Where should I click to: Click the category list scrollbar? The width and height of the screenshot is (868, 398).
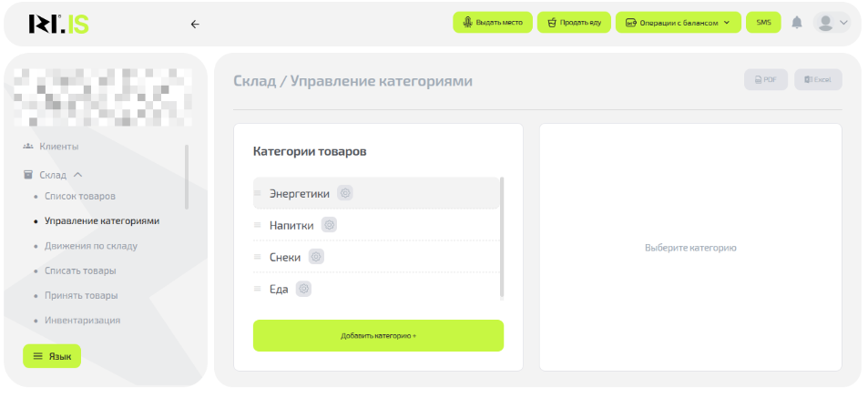503,237
